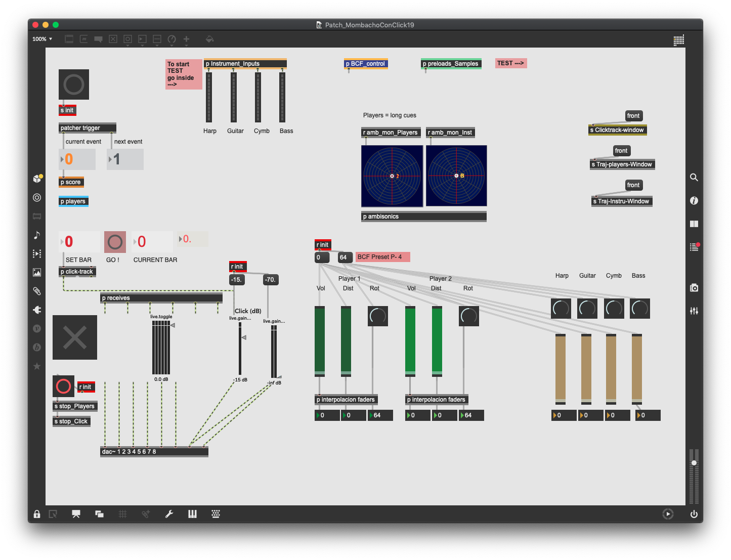Toggle the large X live.toggle control
The height and width of the screenshot is (560, 731).
pos(74,337)
